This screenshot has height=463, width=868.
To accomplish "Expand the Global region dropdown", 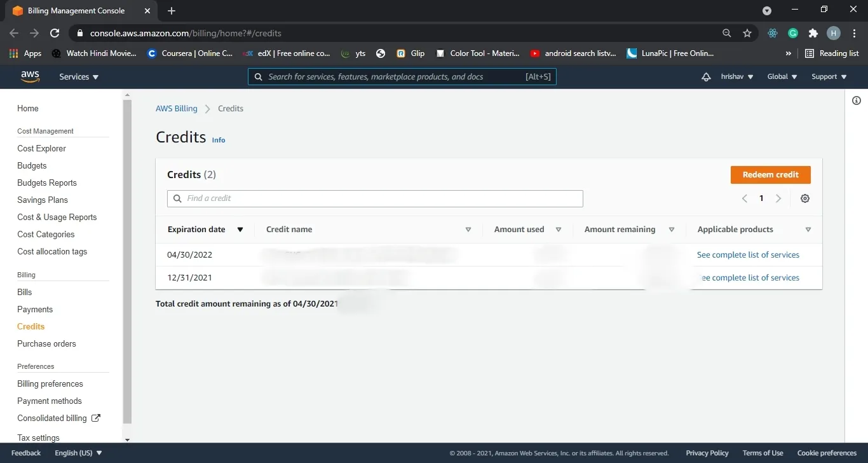I will tap(782, 76).
